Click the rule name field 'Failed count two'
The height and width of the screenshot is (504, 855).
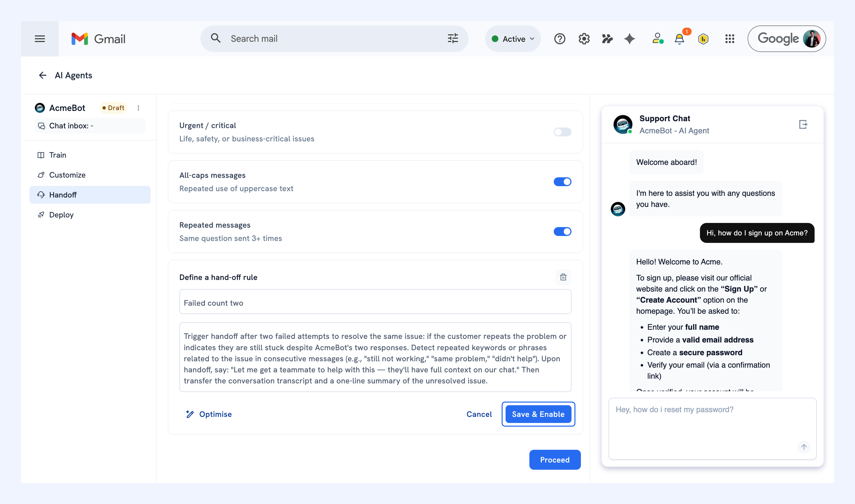point(375,302)
